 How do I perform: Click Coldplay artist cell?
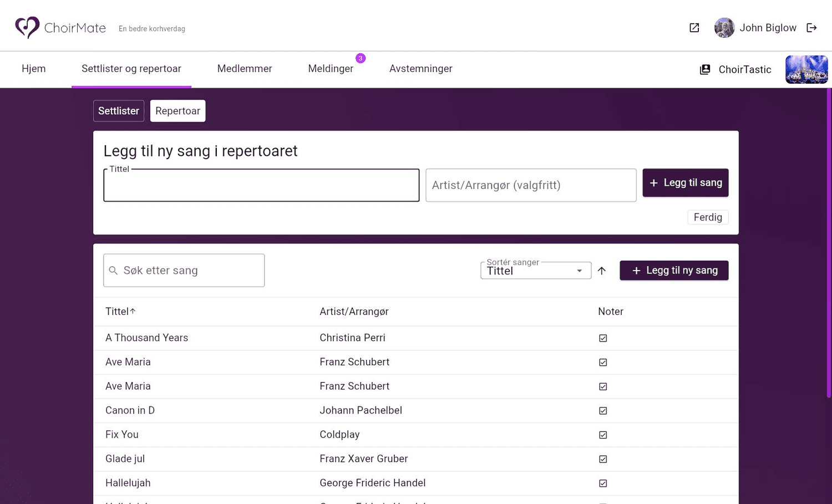[x=339, y=435]
